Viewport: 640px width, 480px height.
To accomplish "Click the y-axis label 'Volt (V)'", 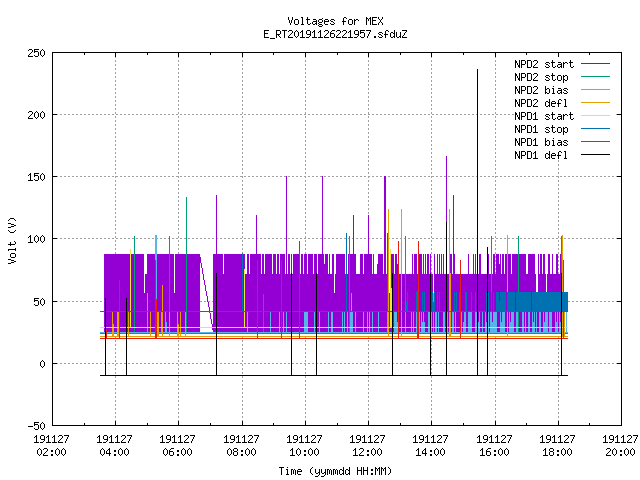I will pos(12,240).
